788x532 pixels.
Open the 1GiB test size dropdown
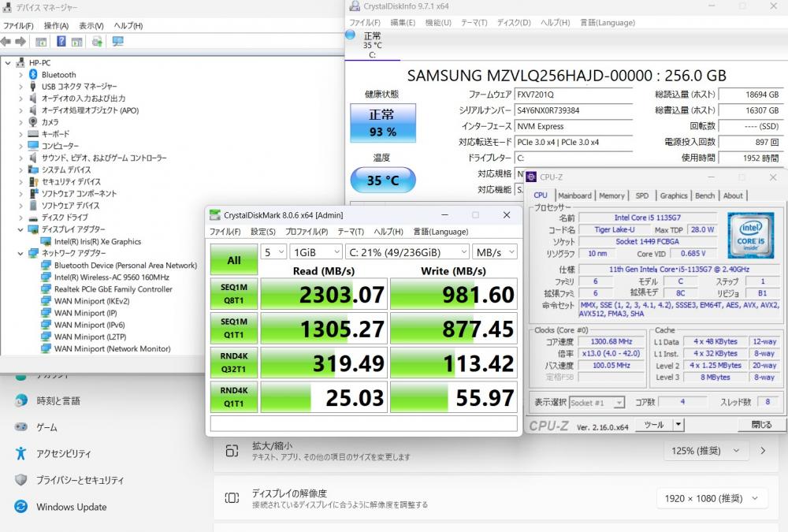click(314, 252)
